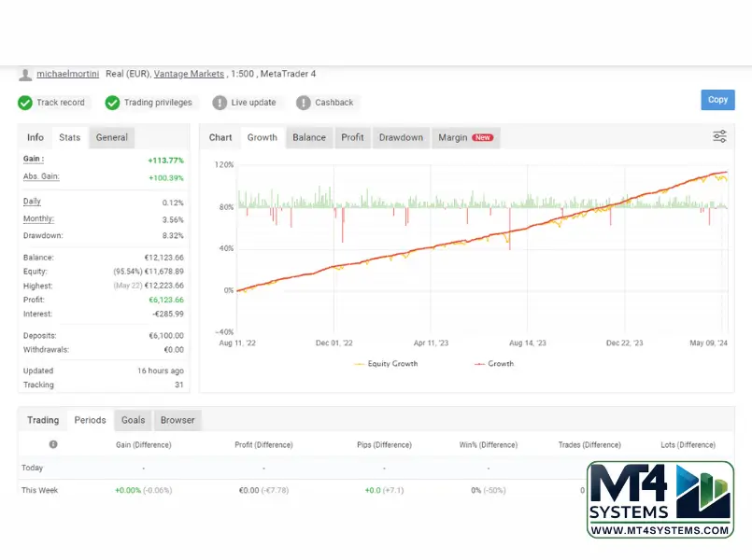Screen dimensions: 752x560
Task: Click the MT4 Systems logo
Action: click(660, 499)
